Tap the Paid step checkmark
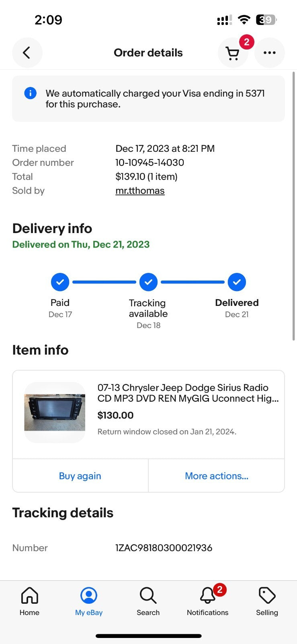Screen dimensions: 297x644 pyautogui.click(x=60, y=282)
